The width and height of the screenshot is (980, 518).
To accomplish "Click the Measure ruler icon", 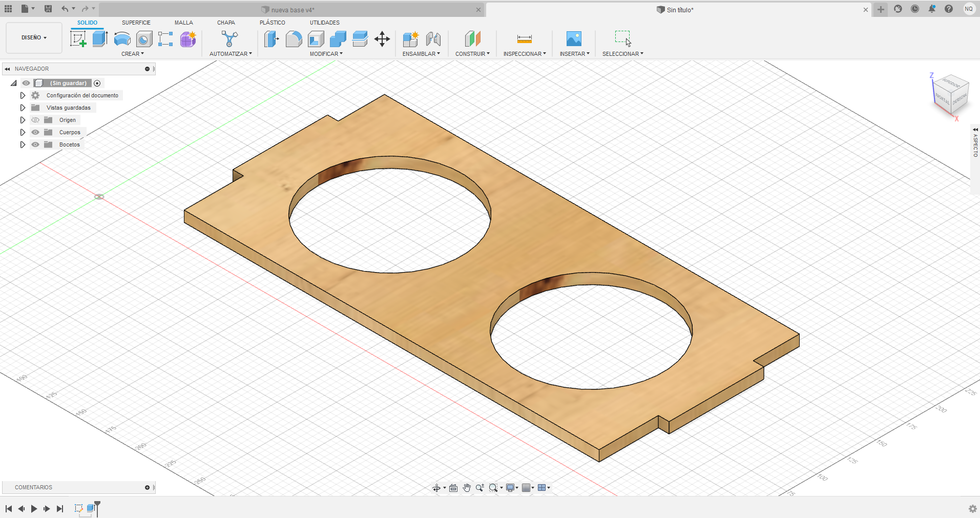I will click(525, 39).
